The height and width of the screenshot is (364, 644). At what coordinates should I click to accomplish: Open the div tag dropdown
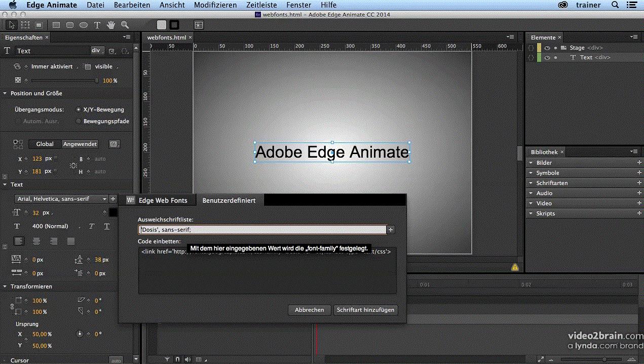(x=97, y=51)
